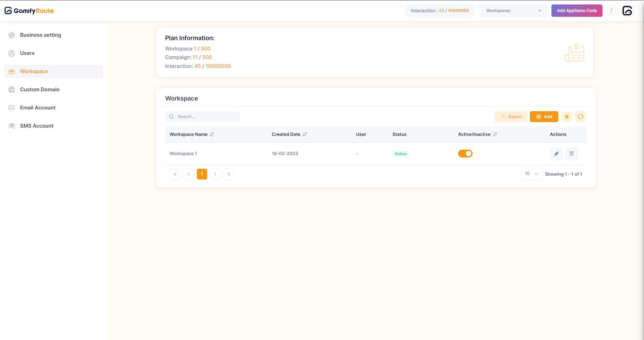
Task: Click the table settings gear icon
Action: (567, 117)
